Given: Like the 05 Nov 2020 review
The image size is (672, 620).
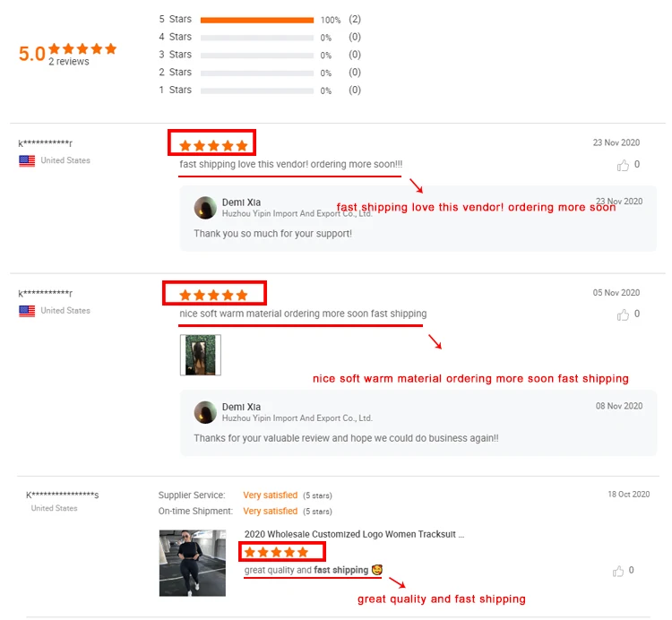Looking at the screenshot, I should 623,314.
